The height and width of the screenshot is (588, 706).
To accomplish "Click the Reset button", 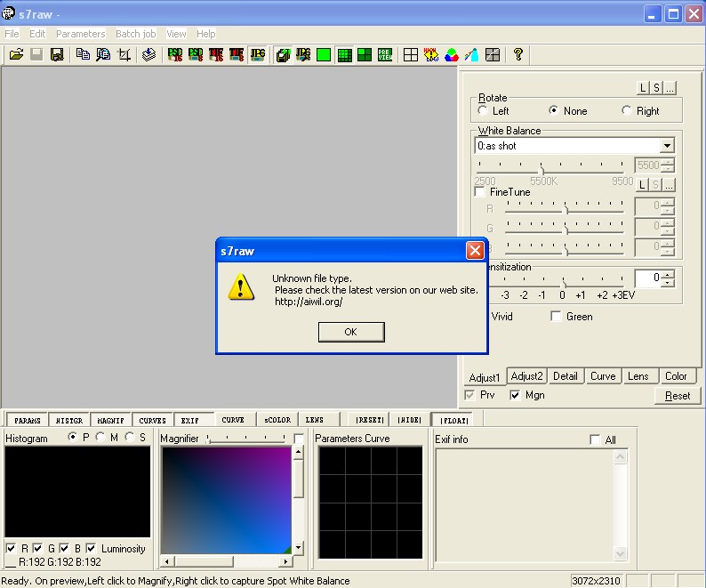I will point(677,396).
